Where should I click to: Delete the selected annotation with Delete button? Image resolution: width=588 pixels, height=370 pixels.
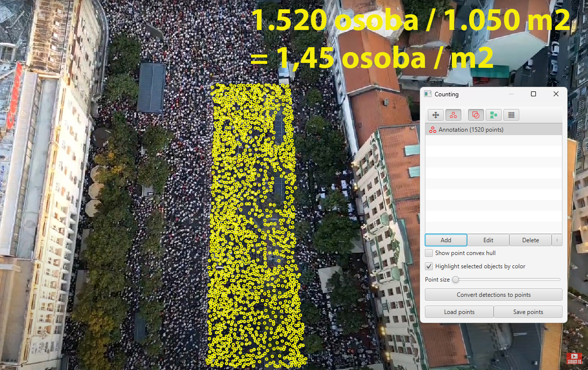tap(530, 240)
